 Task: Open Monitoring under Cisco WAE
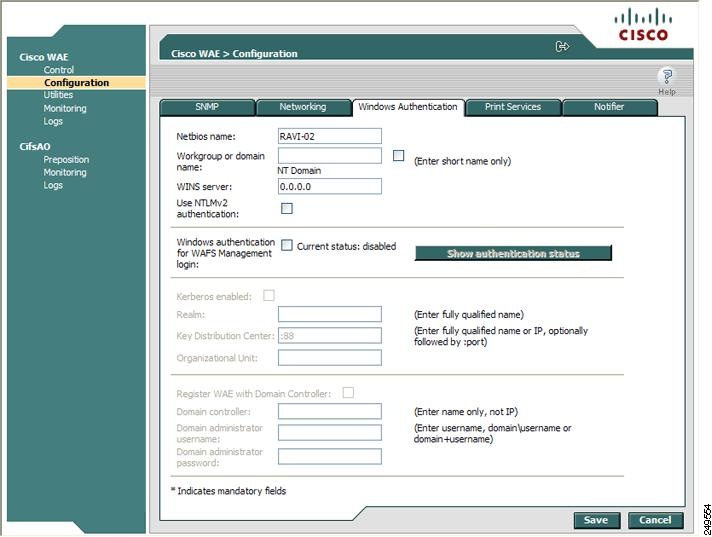(65, 108)
